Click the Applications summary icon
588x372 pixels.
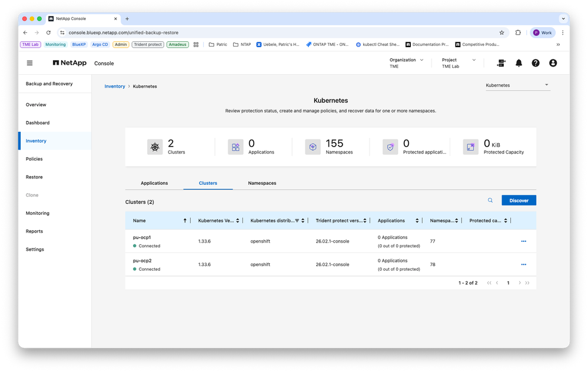point(235,147)
